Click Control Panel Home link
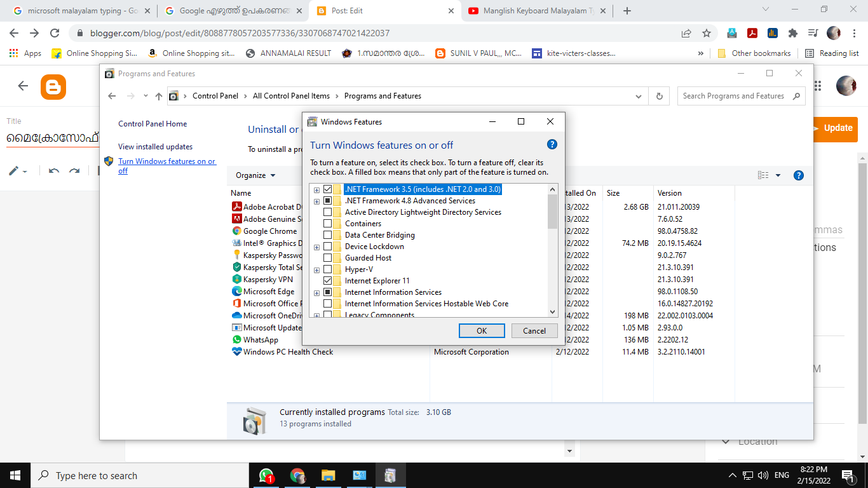This screenshot has width=868, height=488. pos(153,124)
